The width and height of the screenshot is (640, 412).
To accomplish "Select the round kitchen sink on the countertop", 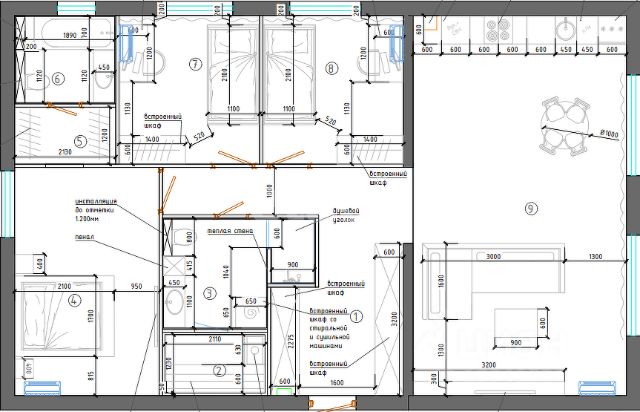I will coord(565,30).
